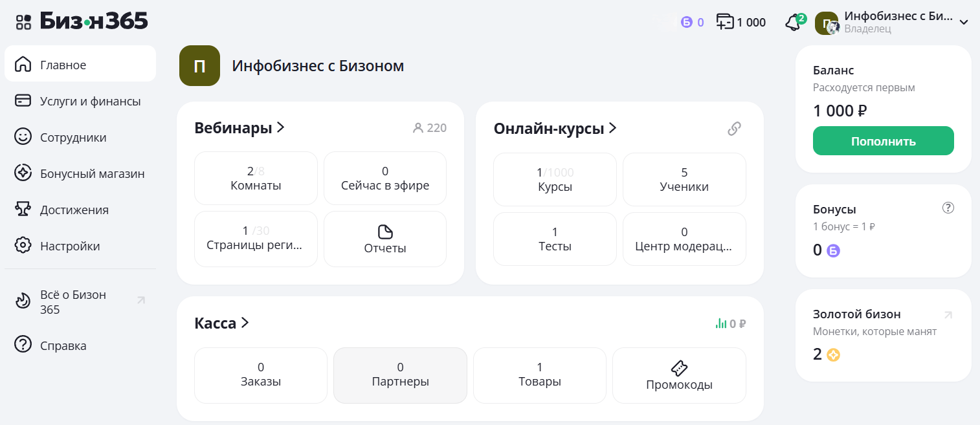Open Отчеты reports tile

385,239
